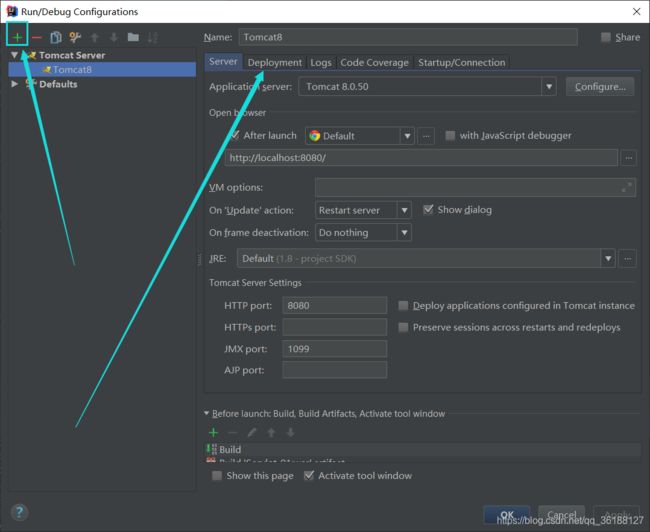The height and width of the screenshot is (532, 650).
Task: Toggle the Show dialog checkbox
Action: pyautogui.click(x=428, y=210)
